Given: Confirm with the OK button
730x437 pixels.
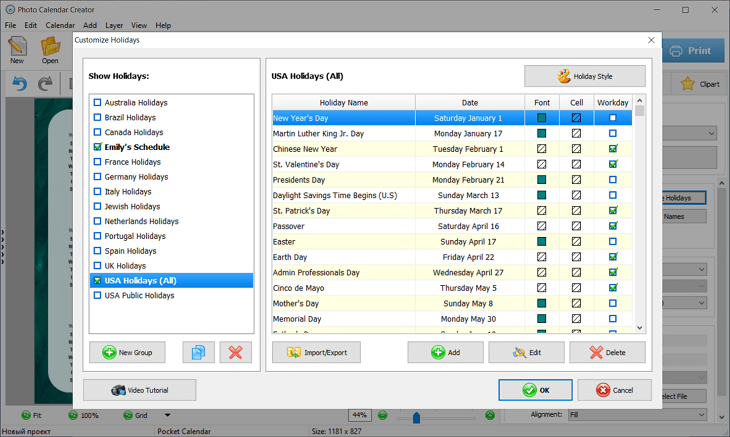Looking at the screenshot, I should click(x=535, y=390).
